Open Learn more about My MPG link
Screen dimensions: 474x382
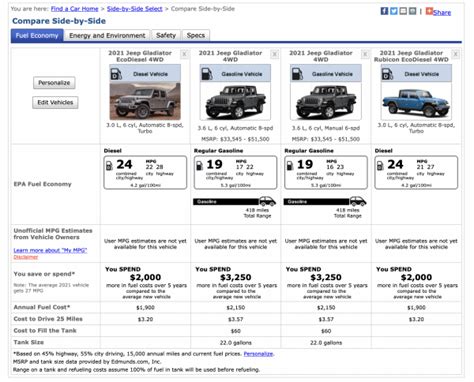50,250
